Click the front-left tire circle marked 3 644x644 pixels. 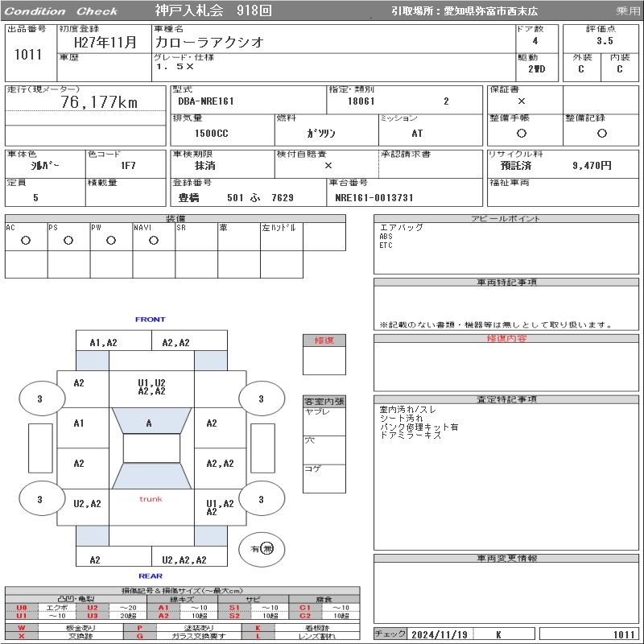coord(39,398)
